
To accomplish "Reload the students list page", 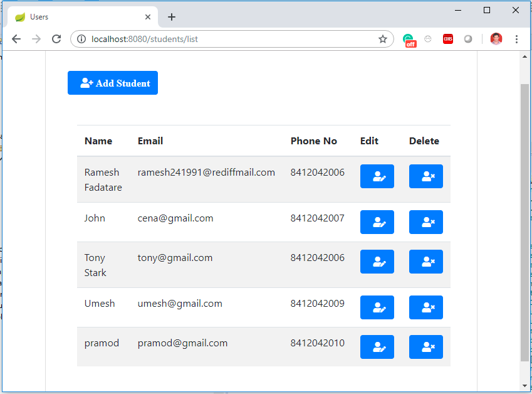I will pyautogui.click(x=56, y=39).
